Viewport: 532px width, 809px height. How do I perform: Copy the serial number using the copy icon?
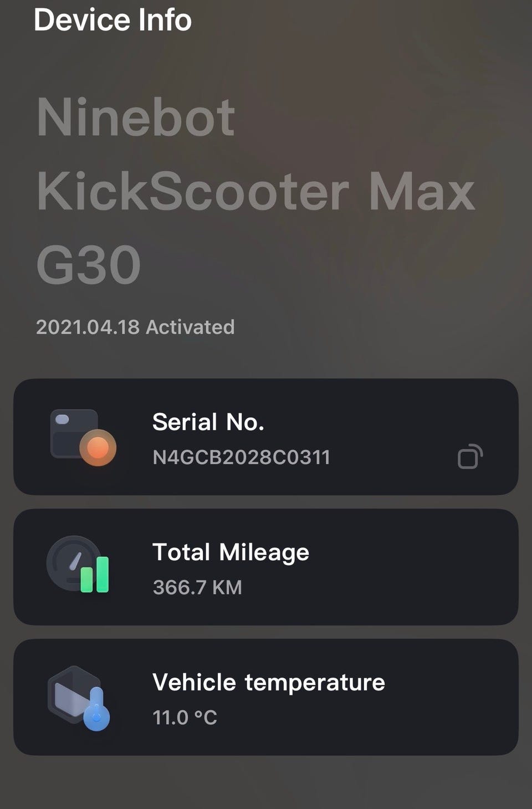[x=470, y=457]
